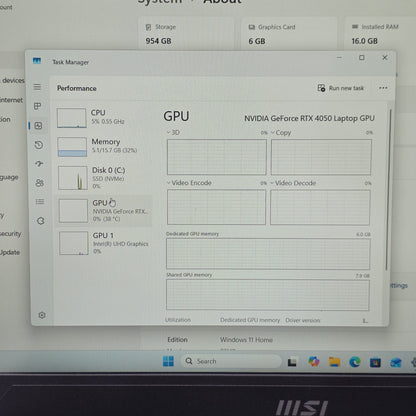The width and height of the screenshot is (416, 416).
Task: Expand the Video Encode engine dropdown
Action: click(x=189, y=183)
